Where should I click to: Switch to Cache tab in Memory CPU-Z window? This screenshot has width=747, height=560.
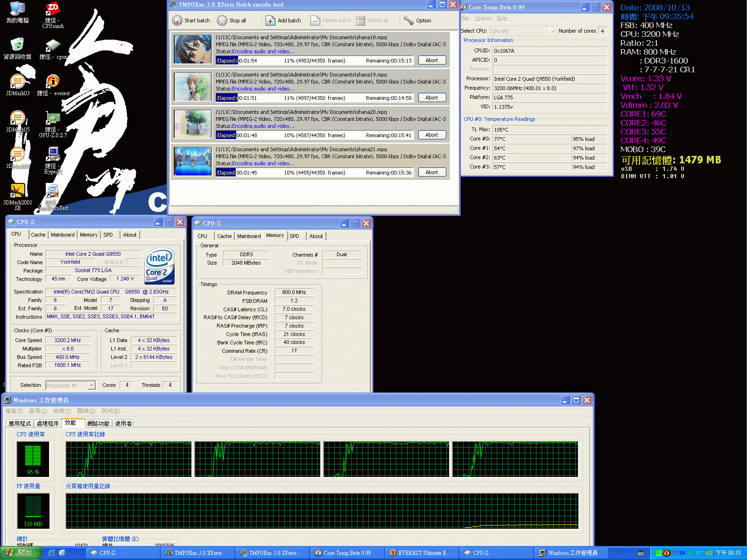(225, 236)
